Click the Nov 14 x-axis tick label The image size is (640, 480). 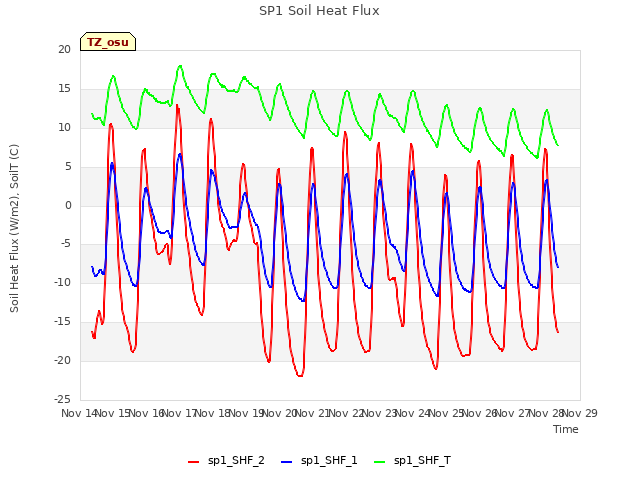[x=79, y=413]
